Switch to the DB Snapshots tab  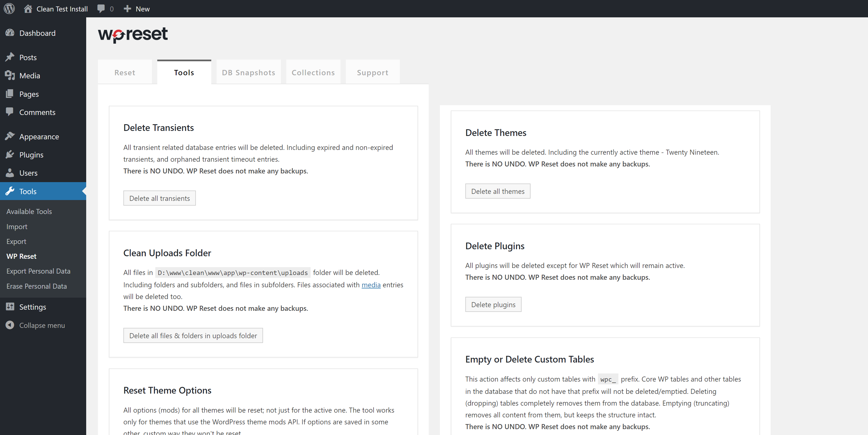tap(248, 72)
